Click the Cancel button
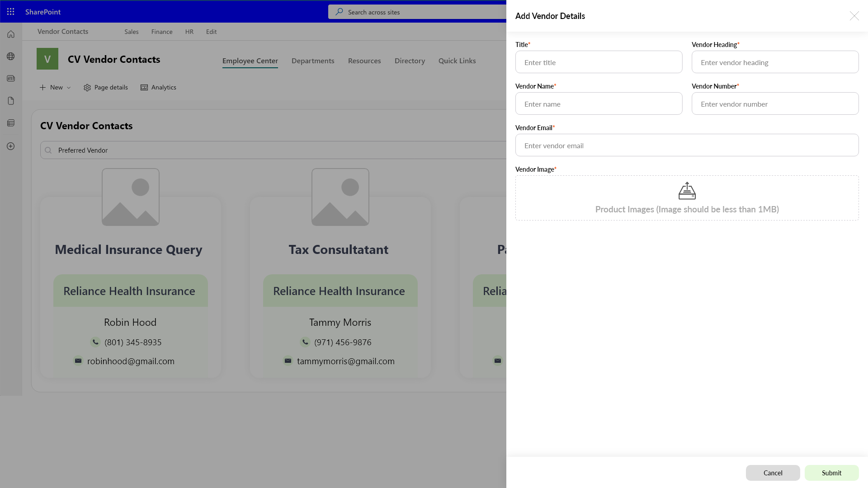 773,473
